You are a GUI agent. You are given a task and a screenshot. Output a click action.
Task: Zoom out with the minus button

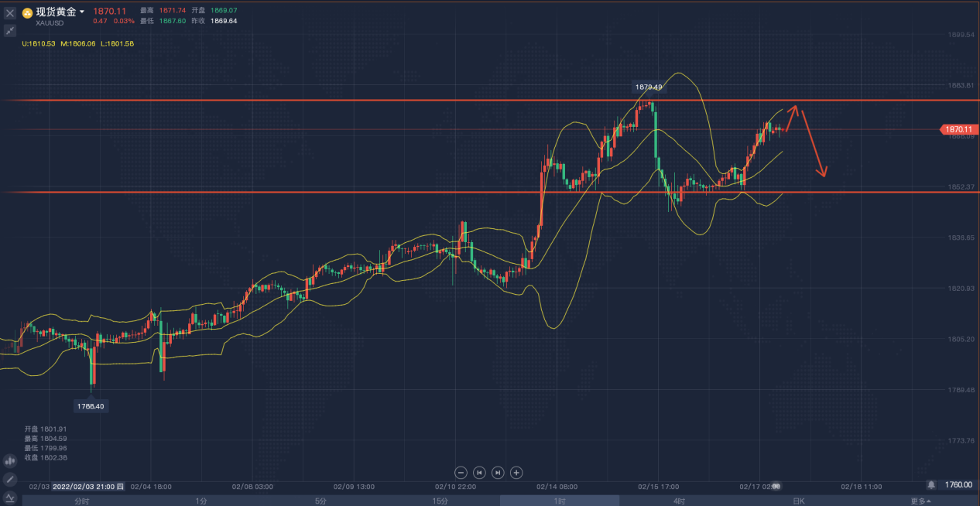click(461, 472)
